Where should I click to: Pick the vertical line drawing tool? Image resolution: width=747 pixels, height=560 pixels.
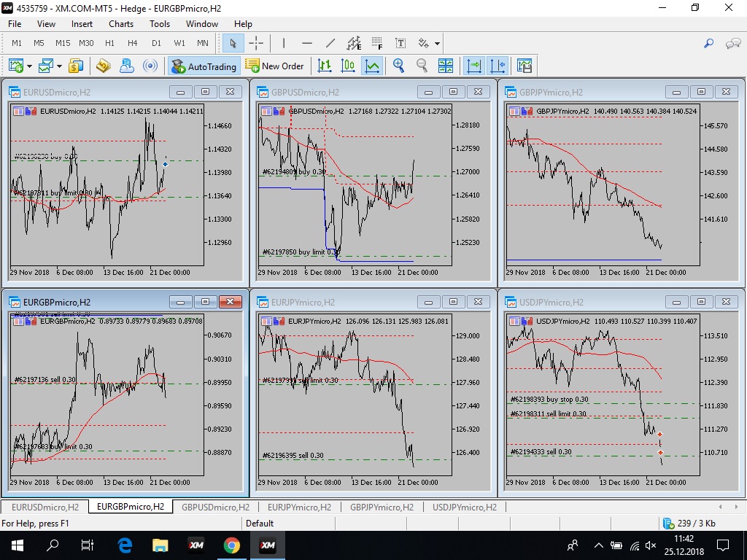(284, 43)
